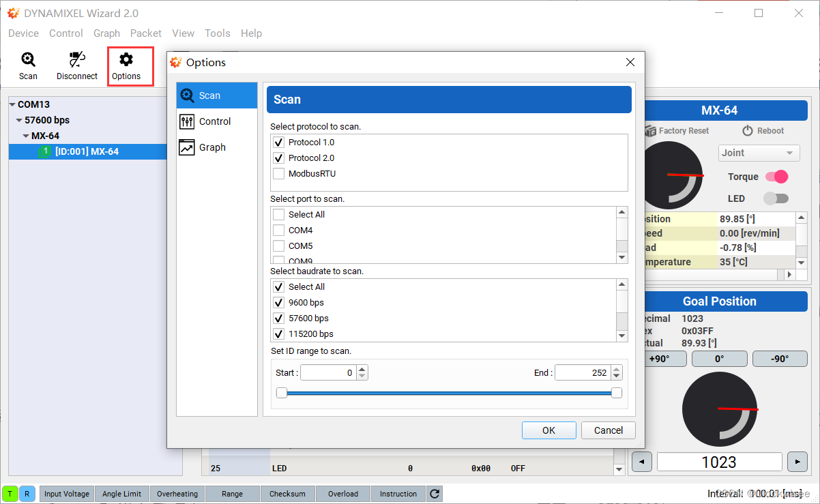
Task: Uncheck Protocol 2.0
Action: [278, 158]
